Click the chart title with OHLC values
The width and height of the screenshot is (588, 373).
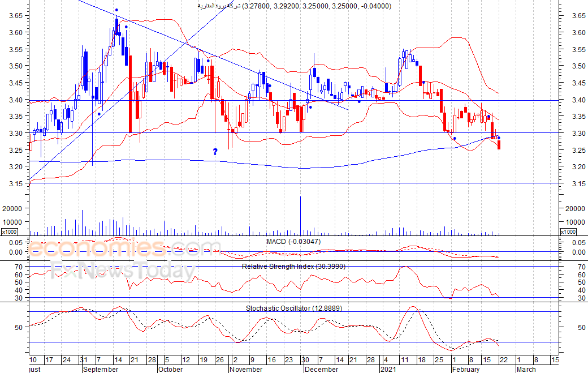pos(295,6)
